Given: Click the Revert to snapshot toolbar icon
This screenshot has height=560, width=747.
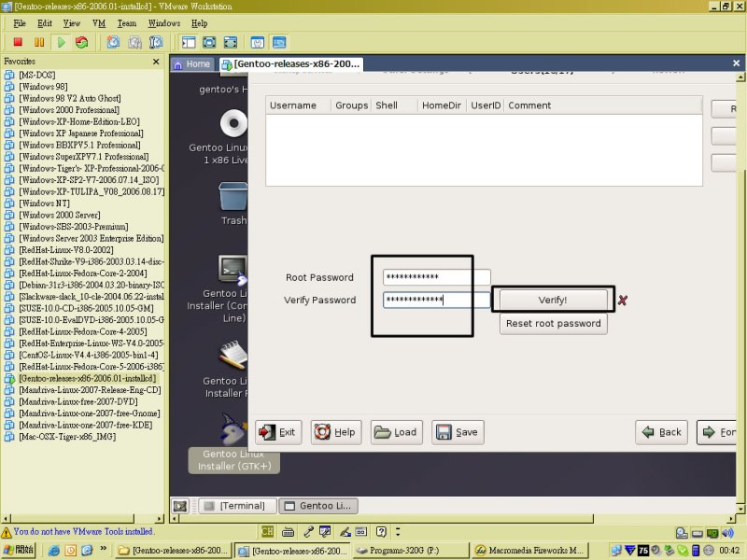Looking at the screenshot, I should (x=134, y=42).
